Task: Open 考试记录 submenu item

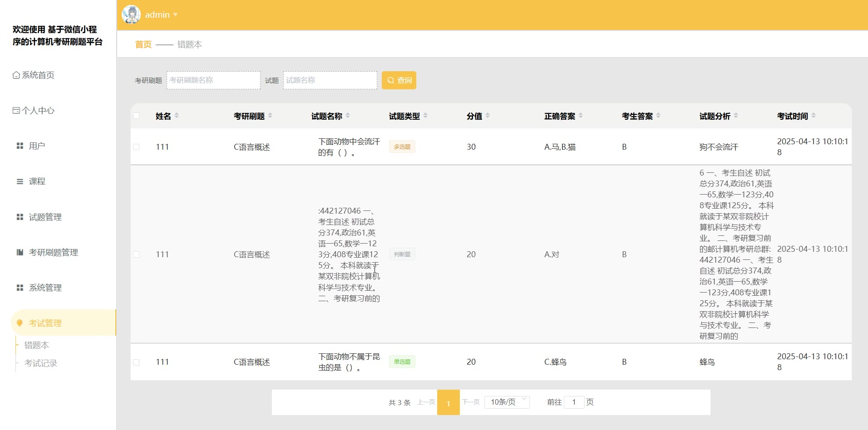Action: tap(41, 363)
